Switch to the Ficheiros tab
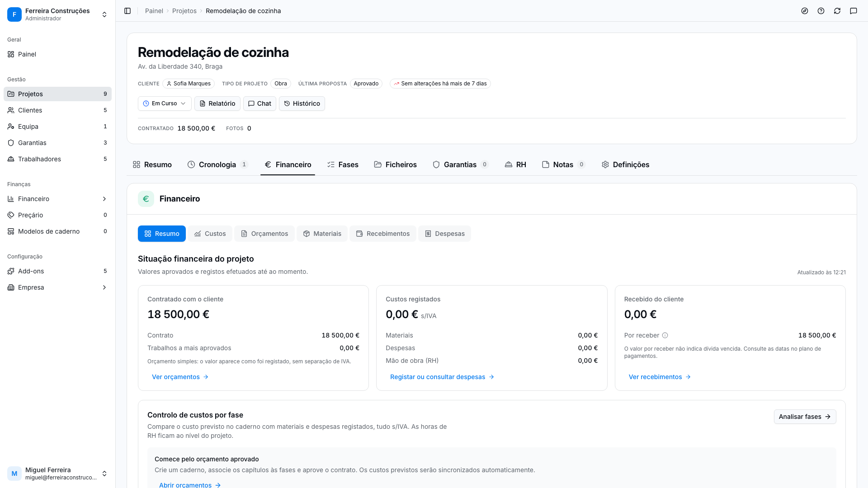The height and width of the screenshot is (488, 868). pos(396,164)
